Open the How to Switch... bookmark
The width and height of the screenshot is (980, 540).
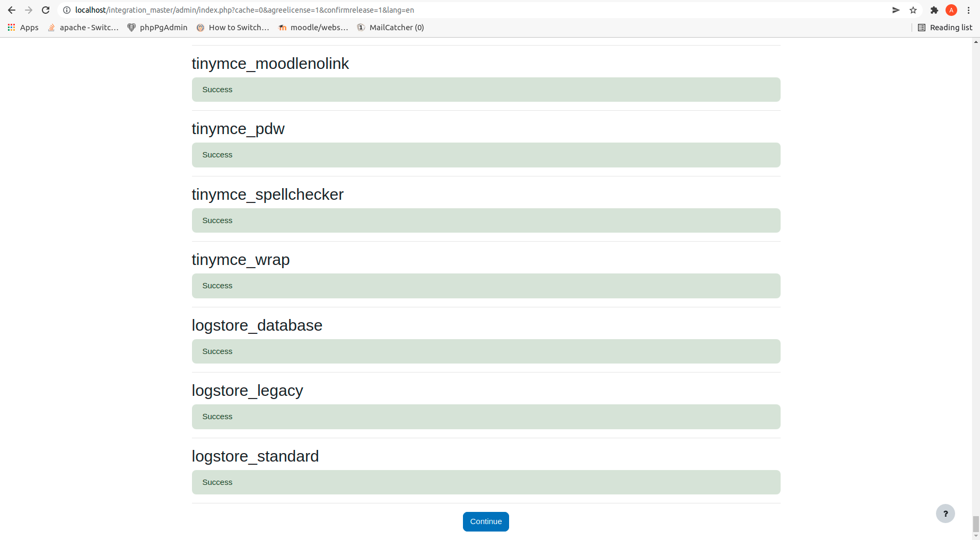coord(233,28)
